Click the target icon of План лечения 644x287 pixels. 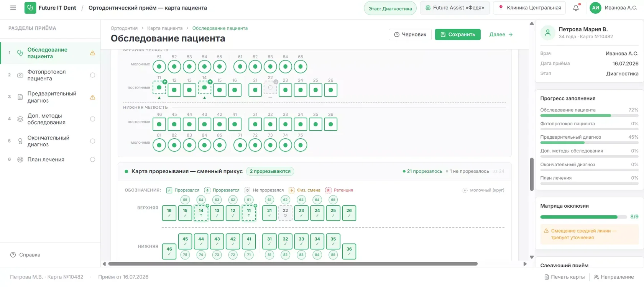click(20, 159)
